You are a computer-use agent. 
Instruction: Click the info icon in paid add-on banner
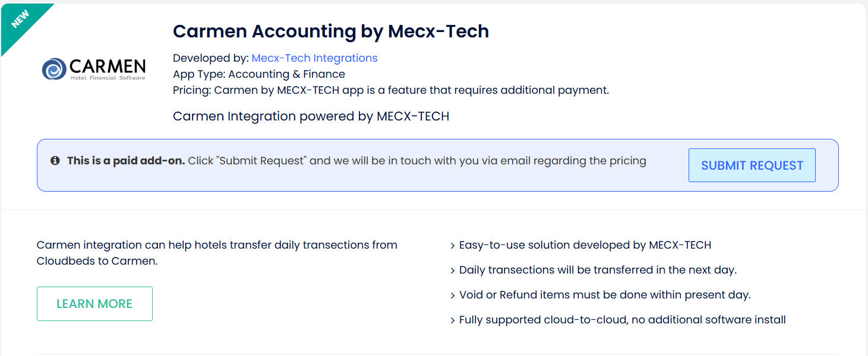(55, 161)
